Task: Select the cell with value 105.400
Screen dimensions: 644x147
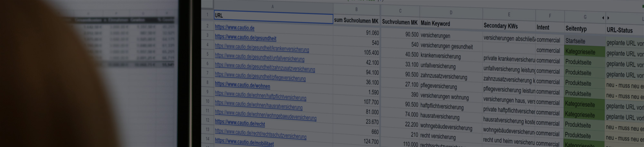Action: [356, 52]
